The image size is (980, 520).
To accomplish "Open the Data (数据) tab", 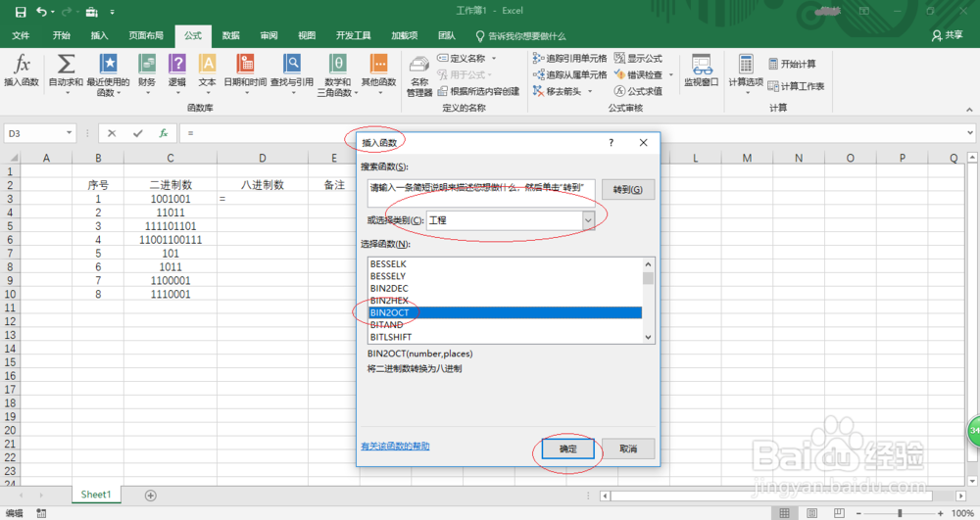I will (x=230, y=35).
